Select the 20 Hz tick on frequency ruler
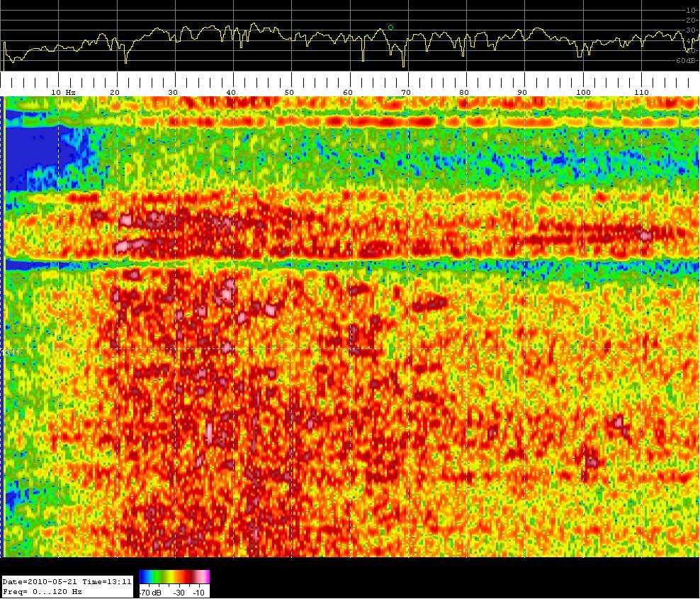700x599 pixels. (x=114, y=92)
